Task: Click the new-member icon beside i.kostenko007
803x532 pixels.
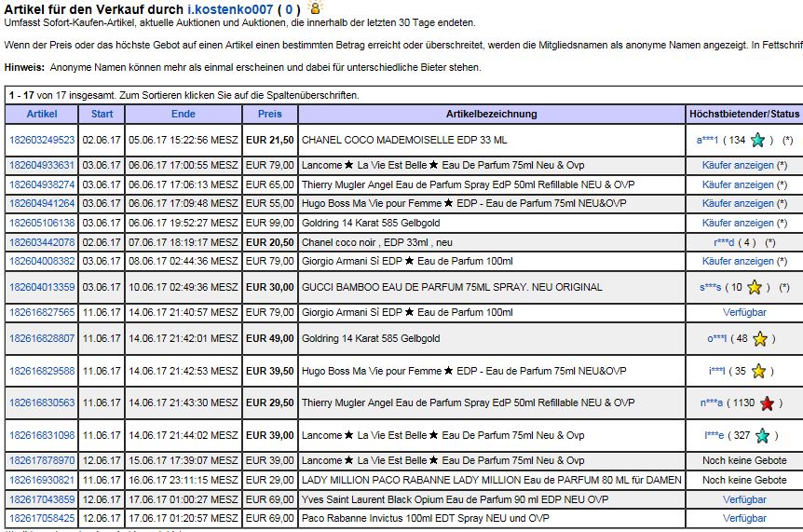Action: click(315, 7)
